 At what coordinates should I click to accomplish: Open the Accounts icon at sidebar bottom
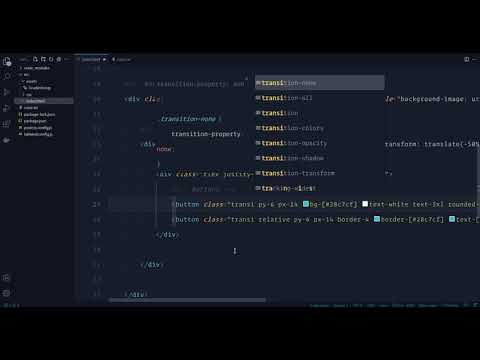click(x=6, y=278)
